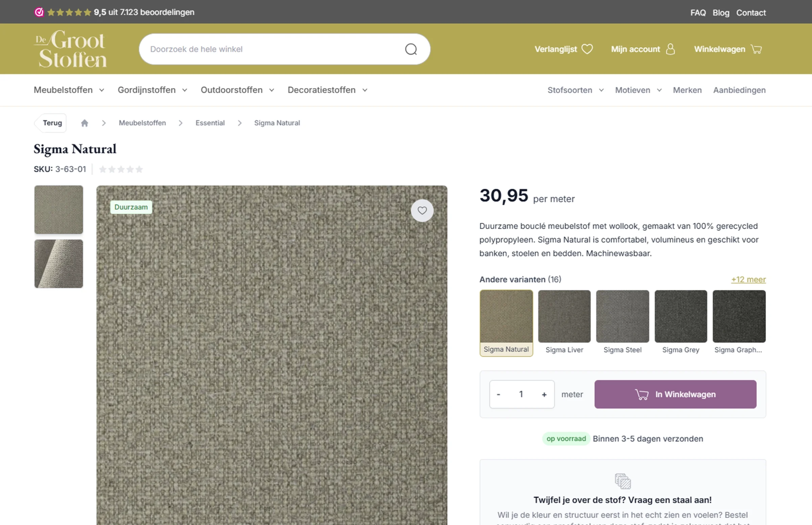812x525 pixels.
Task: Click the product star rating
Action: (x=121, y=170)
